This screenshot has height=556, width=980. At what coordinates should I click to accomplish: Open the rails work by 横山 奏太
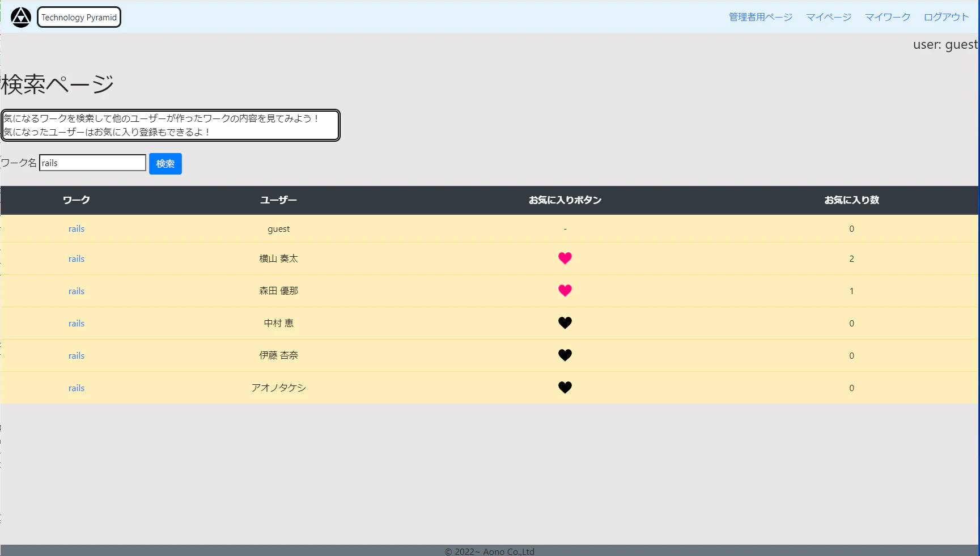tap(77, 259)
